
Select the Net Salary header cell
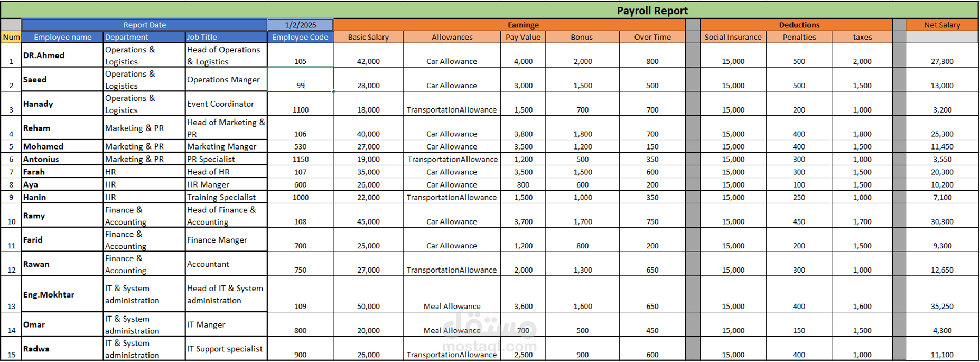942,25
